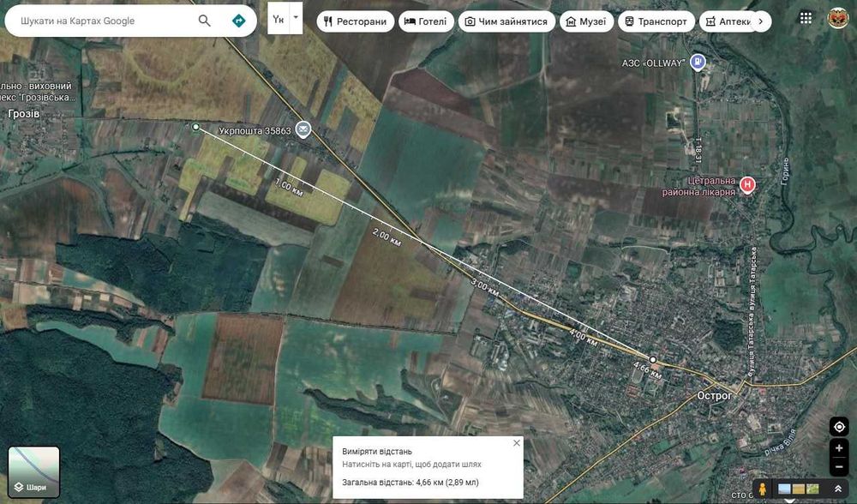The image size is (857, 504).
Task: Click the green terrain imagery thumbnail
Action: click(812, 489)
